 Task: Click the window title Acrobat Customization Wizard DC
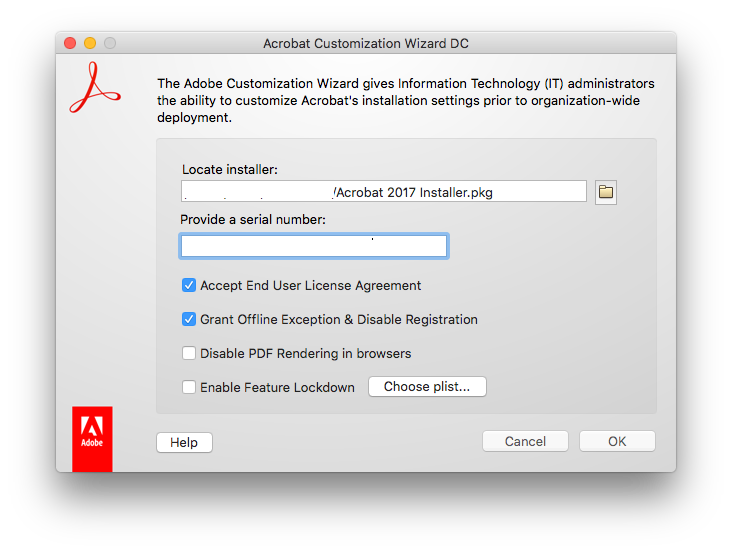coord(366,43)
